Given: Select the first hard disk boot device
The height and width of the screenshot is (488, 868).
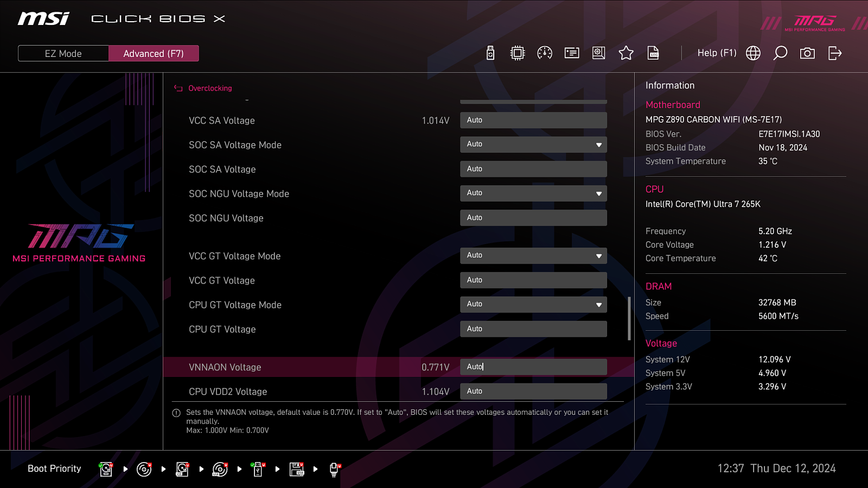Looking at the screenshot, I should 106,469.
